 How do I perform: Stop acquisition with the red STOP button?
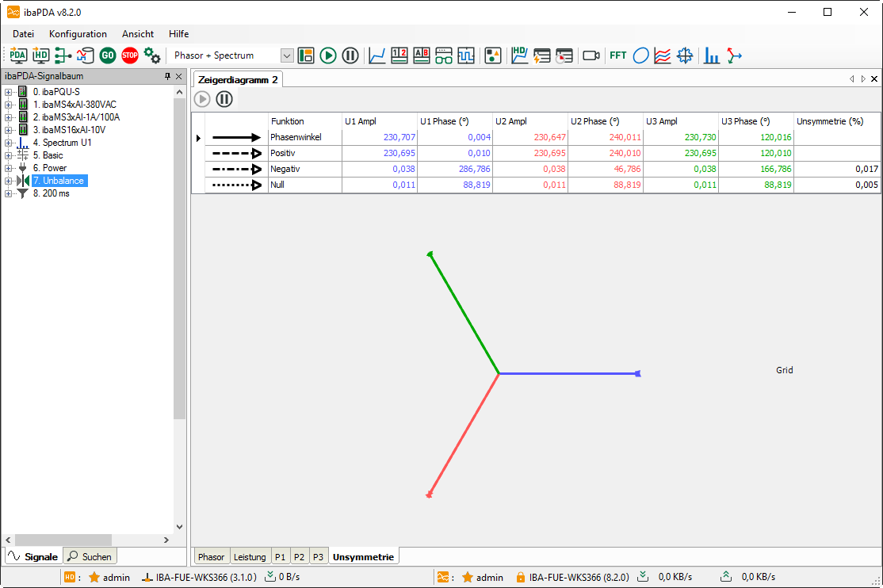tap(129, 55)
